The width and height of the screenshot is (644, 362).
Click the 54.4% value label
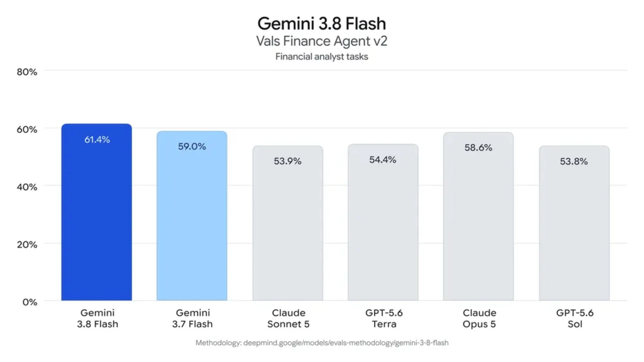pos(383,160)
